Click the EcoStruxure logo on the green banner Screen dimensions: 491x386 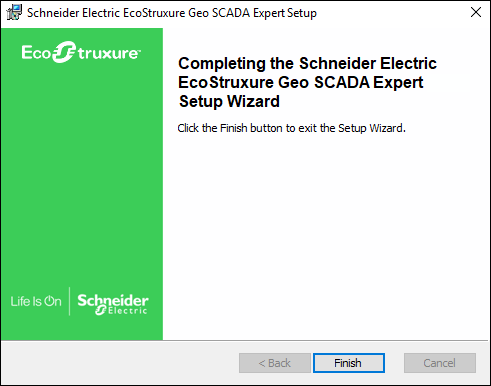click(x=81, y=52)
